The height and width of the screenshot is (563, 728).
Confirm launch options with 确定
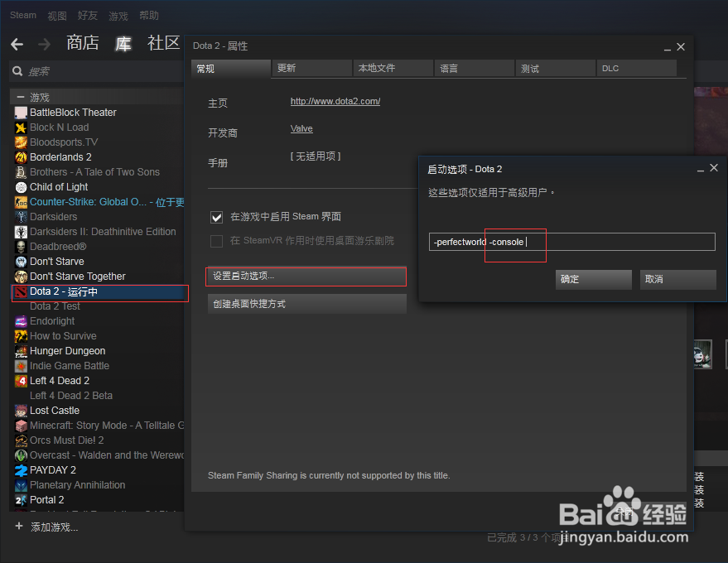(593, 279)
